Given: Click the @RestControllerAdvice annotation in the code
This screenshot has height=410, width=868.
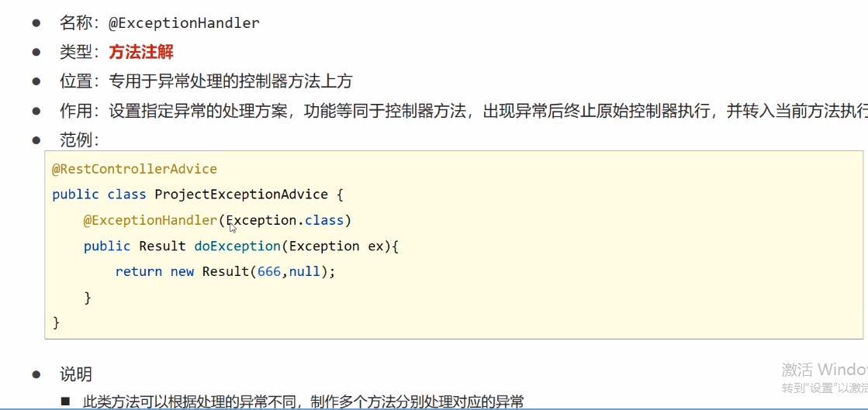Looking at the screenshot, I should click(x=134, y=169).
